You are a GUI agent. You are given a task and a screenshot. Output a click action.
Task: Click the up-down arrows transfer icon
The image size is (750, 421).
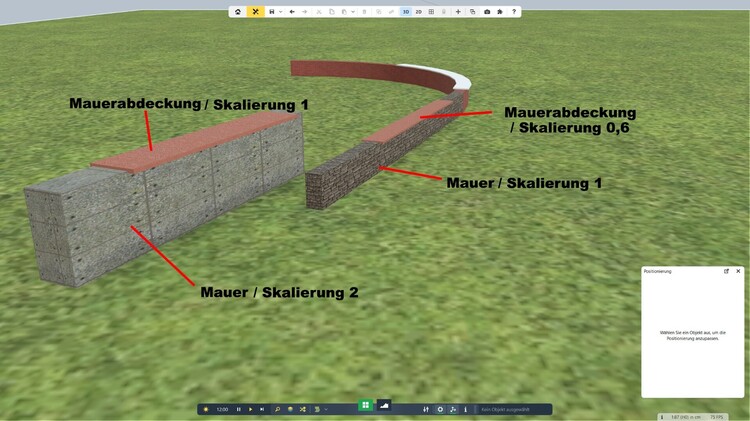point(426,410)
